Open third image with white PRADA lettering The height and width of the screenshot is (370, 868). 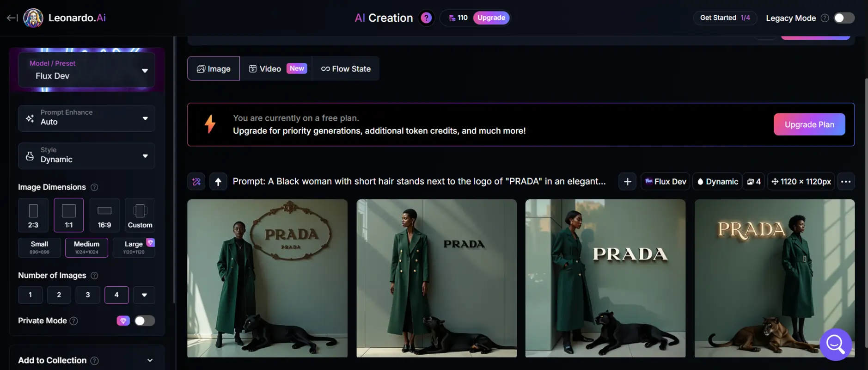(605, 278)
